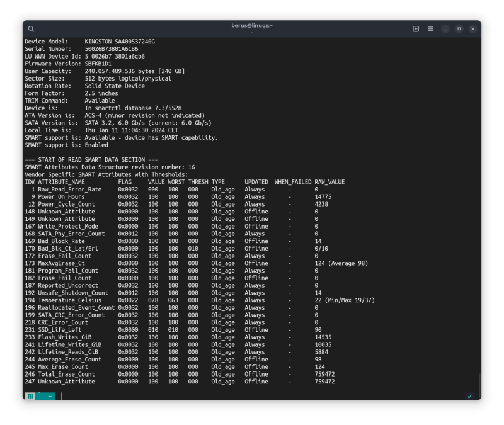
Task: Click CRC_Error_Count attribute name
Action: (63, 322)
